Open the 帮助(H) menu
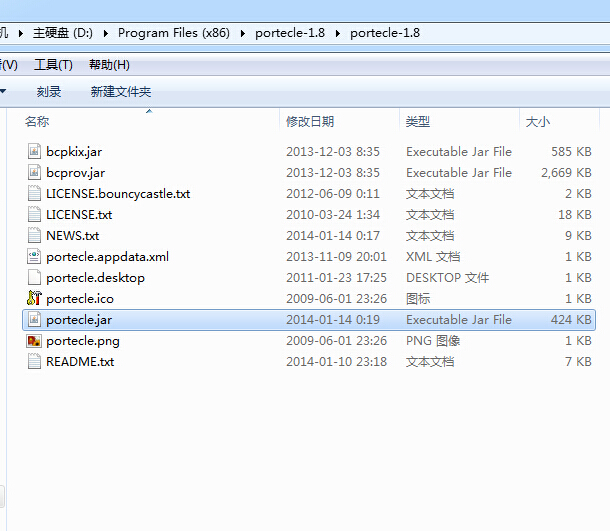The image size is (610, 531). pyautogui.click(x=109, y=65)
